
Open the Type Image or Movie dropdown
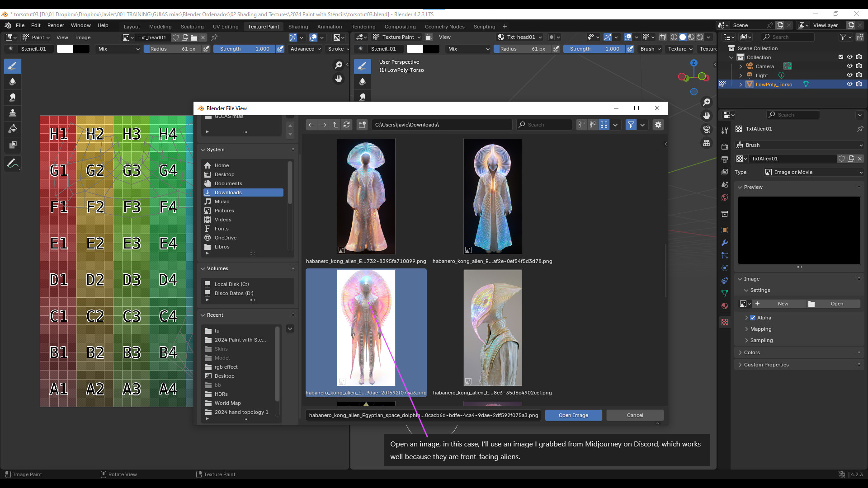pos(814,172)
